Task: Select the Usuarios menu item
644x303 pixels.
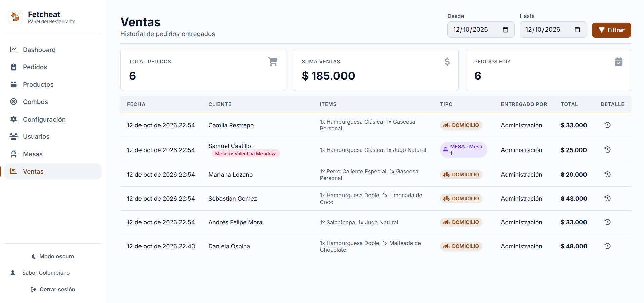Action: coord(53,136)
